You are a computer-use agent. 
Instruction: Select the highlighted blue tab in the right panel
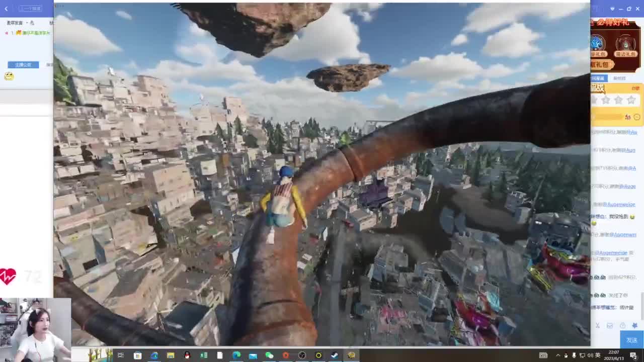pyautogui.click(x=599, y=78)
